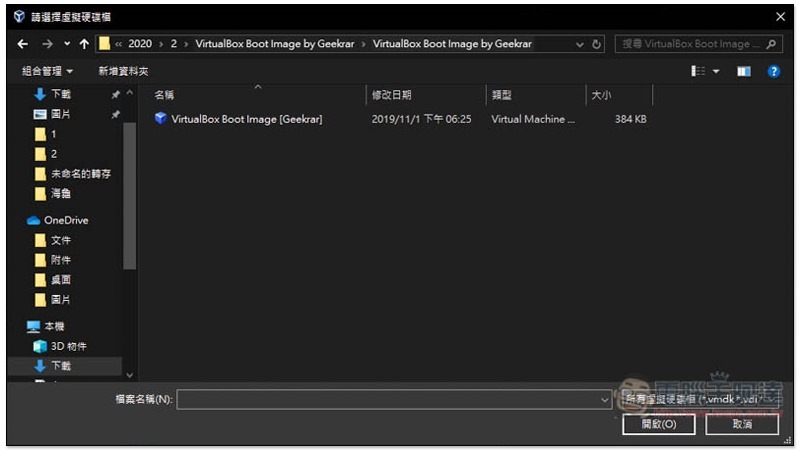Toggle the preview pane icon
Viewport: 800px width, 451px height.
pos(743,71)
